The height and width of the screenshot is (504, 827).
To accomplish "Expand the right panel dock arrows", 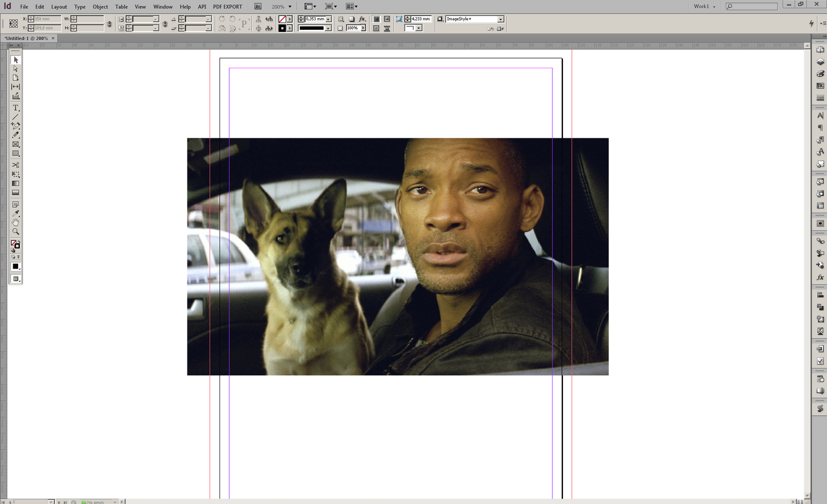I will tap(824, 36).
